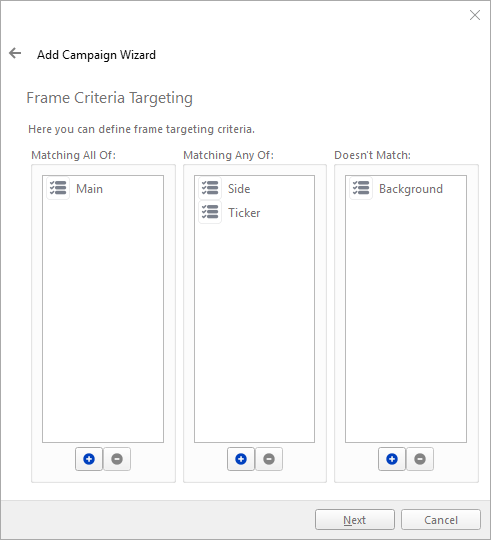The image size is (491, 540).
Task: Click empty space in Matching All Of list
Action: click(x=103, y=320)
